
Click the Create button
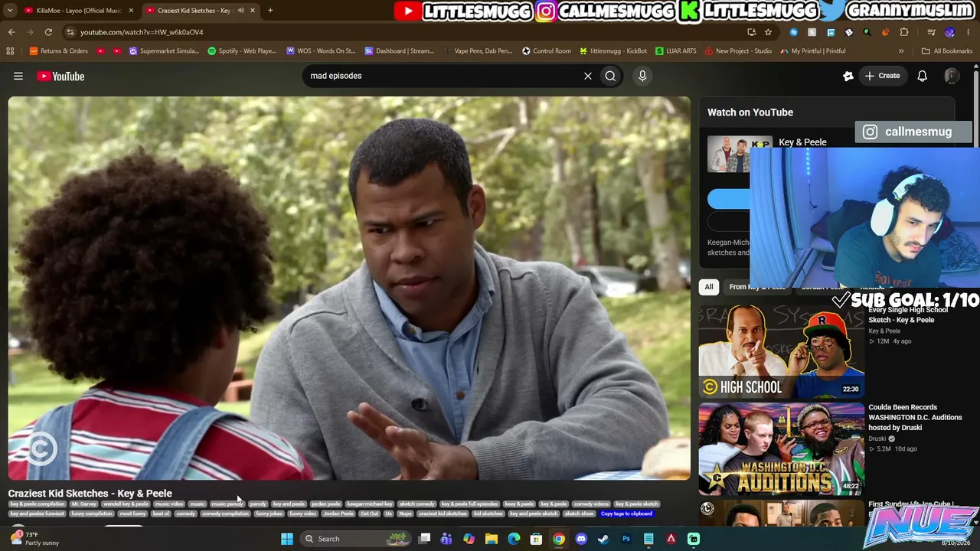[881, 76]
